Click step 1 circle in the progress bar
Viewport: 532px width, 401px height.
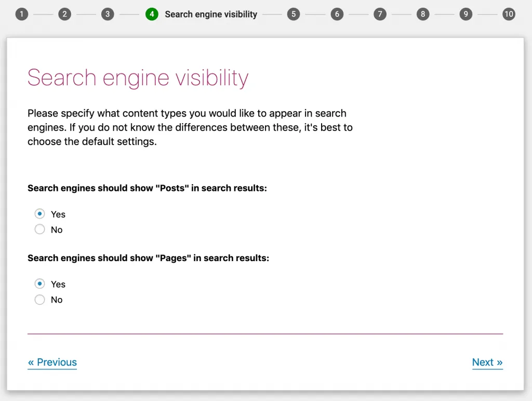click(22, 14)
